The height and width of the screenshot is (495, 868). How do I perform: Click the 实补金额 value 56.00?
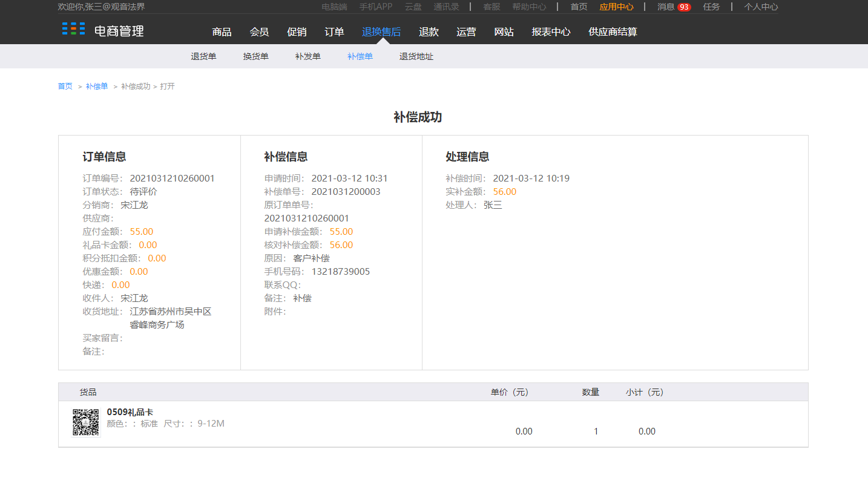point(505,192)
